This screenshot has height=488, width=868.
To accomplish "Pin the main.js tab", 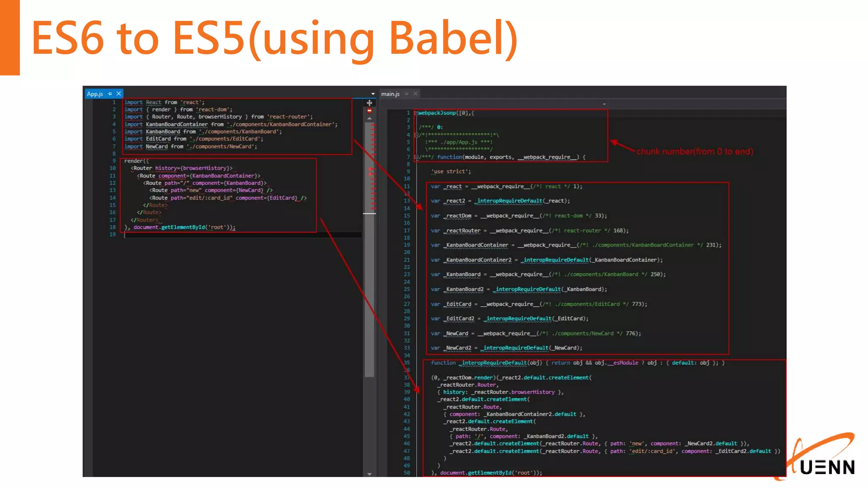I will coord(406,94).
